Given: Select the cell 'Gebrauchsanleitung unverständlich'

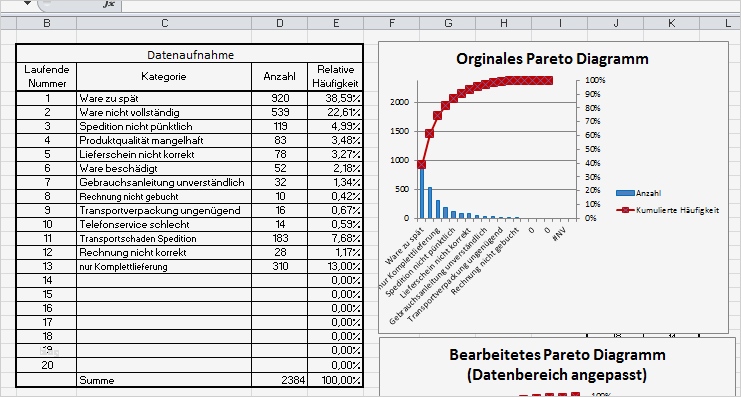Looking at the screenshot, I should coord(164,182).
